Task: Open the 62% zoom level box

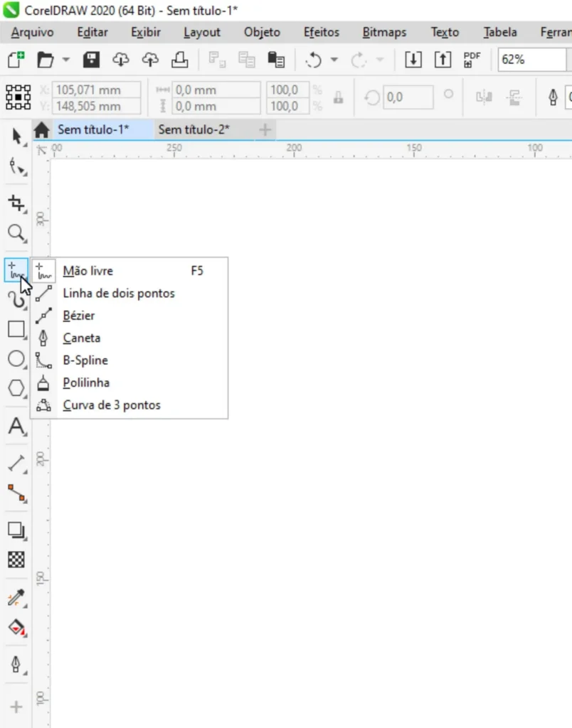Action: 531,60
